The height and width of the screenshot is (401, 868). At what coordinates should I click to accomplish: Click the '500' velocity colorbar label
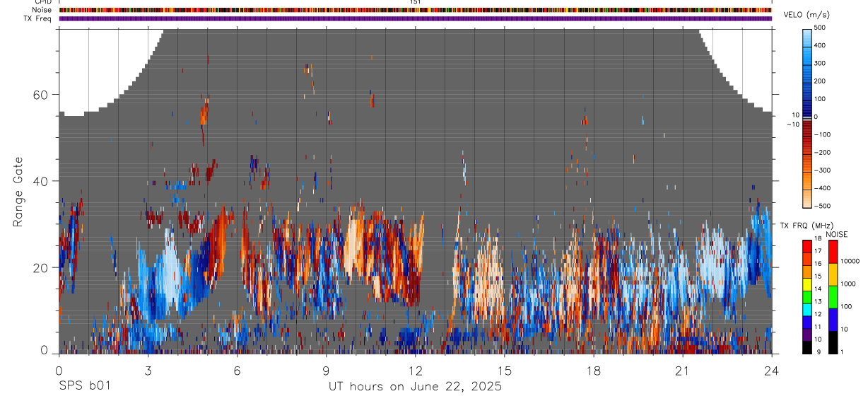pyautogui.click(x=820, y=28)
